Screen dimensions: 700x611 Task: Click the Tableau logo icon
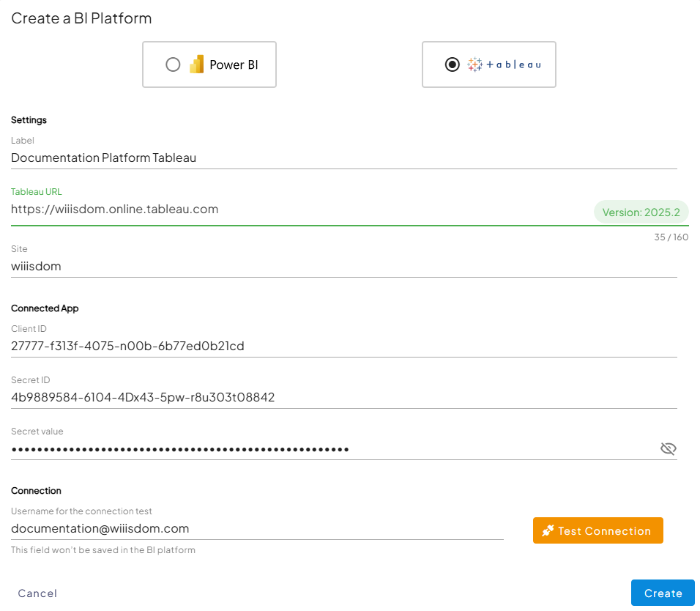tap(474, 64)
